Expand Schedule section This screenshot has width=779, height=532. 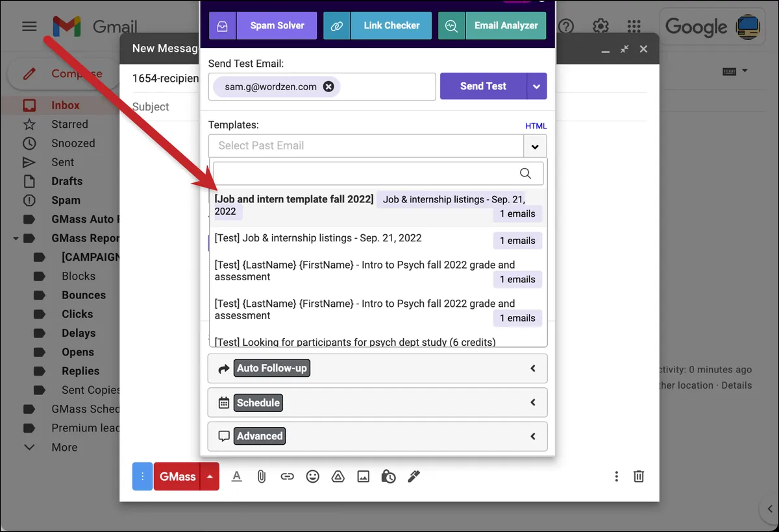pos(378,402)
